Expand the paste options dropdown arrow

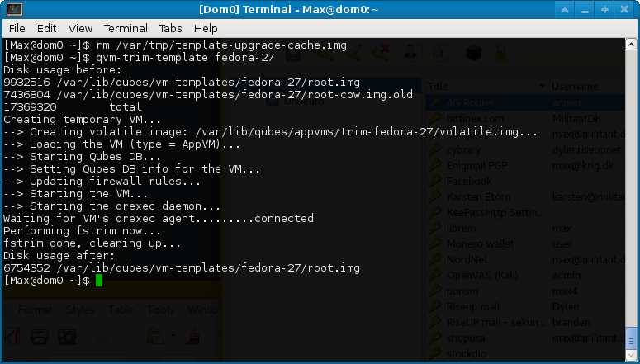tap(173, 336)
